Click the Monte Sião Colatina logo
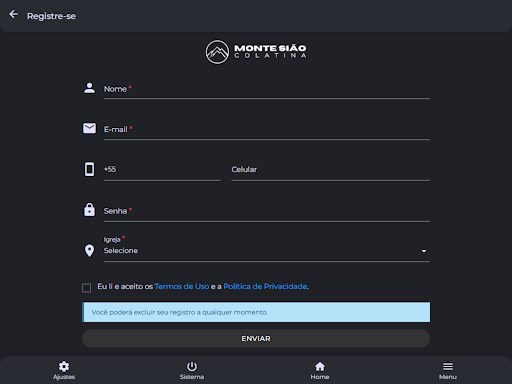This screenshot has width=512, height=384. 256,52
